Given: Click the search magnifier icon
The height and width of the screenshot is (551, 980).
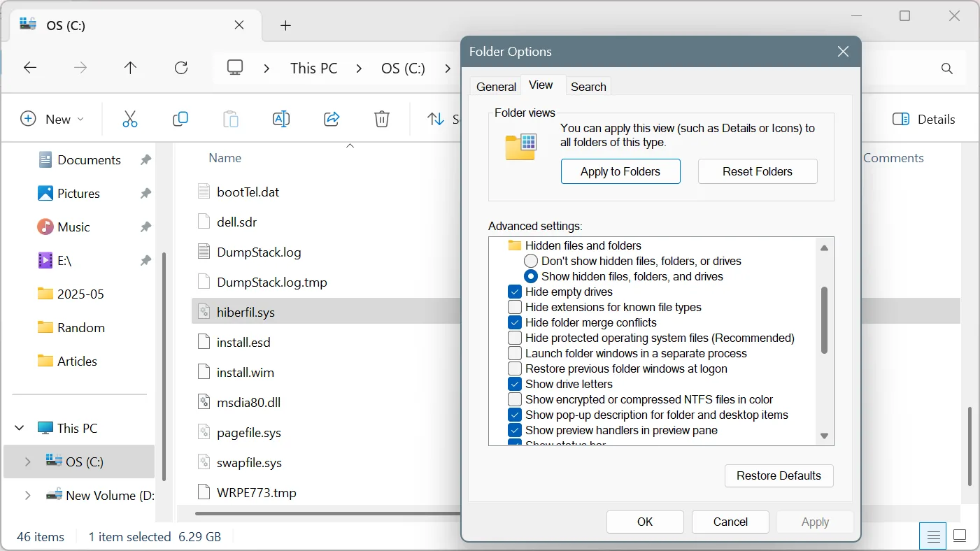Looking at the screenshot, I should (947, 69).
